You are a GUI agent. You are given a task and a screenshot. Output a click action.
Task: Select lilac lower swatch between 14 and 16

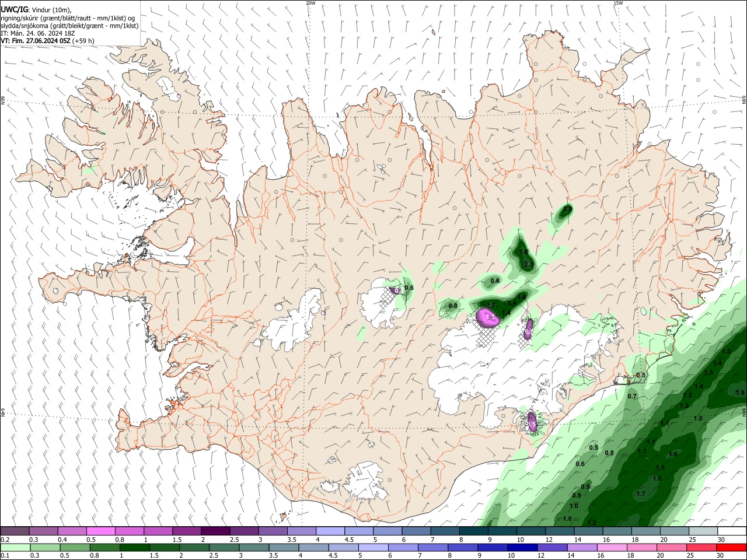pyautogui.click(x=582, y=547)
